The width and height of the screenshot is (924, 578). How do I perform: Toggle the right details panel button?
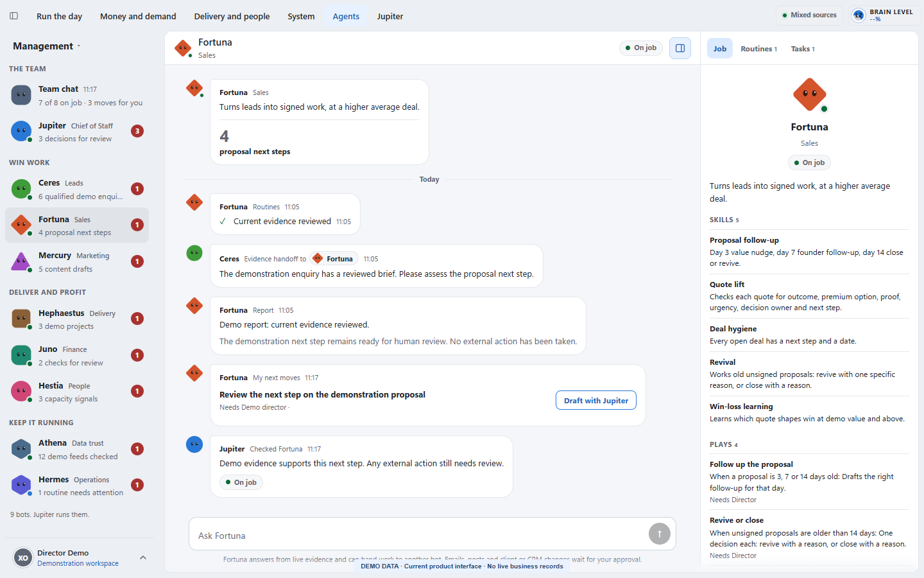(680, 48)
